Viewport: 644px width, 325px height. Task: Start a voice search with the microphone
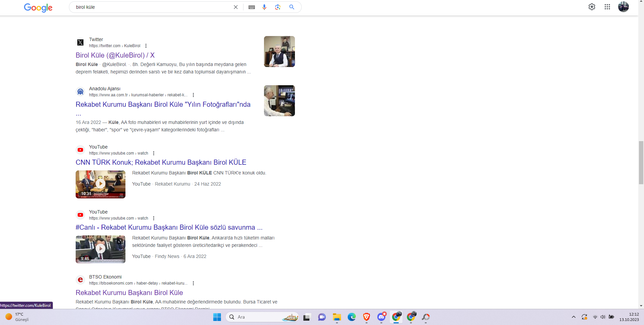[x=264, y=7]
